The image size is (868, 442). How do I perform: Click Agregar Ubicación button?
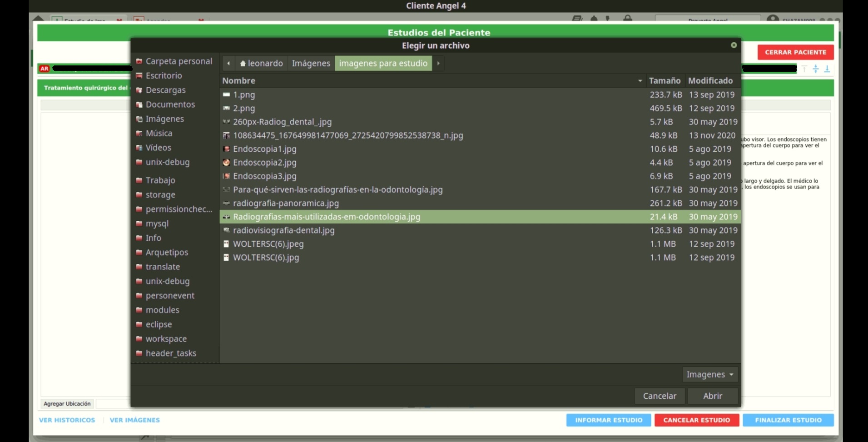tap(67, 404)
